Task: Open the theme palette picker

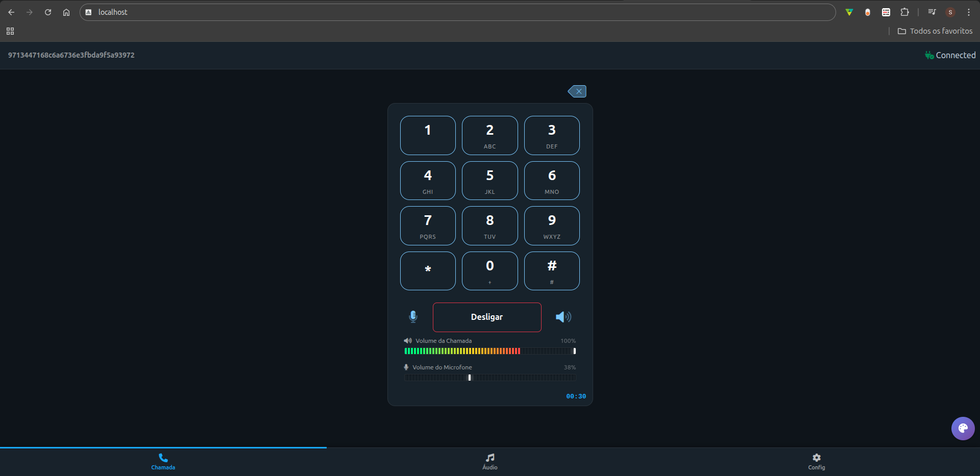Action: (963, 429)
